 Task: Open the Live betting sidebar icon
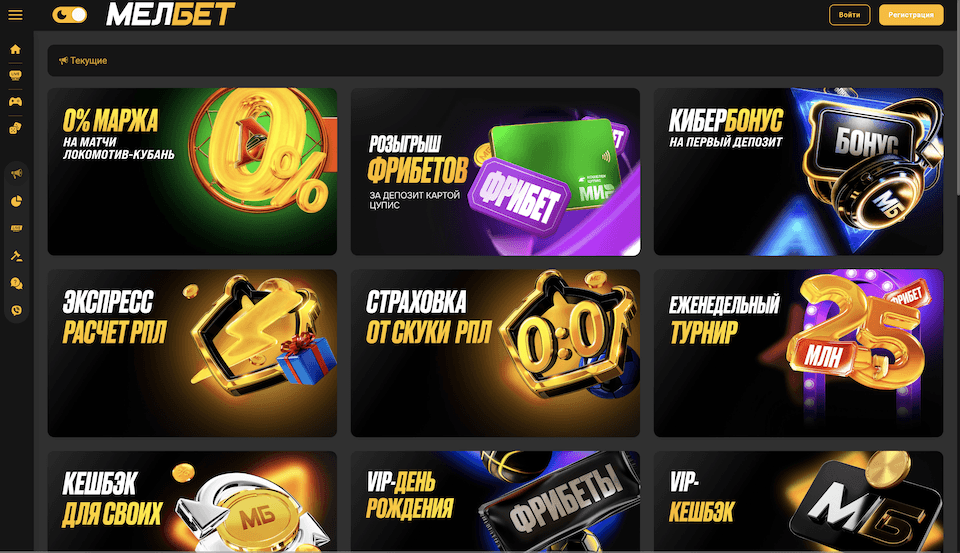tap(15, 75)
